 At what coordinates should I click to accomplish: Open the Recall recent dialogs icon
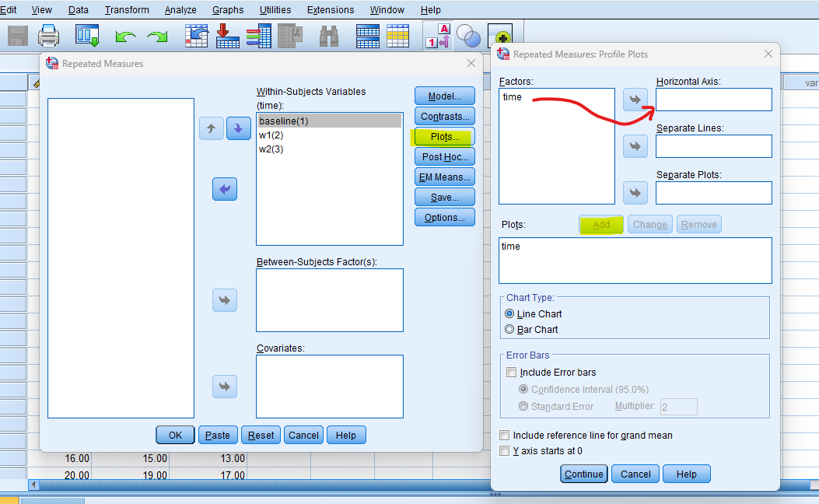[x=87, y=36]
